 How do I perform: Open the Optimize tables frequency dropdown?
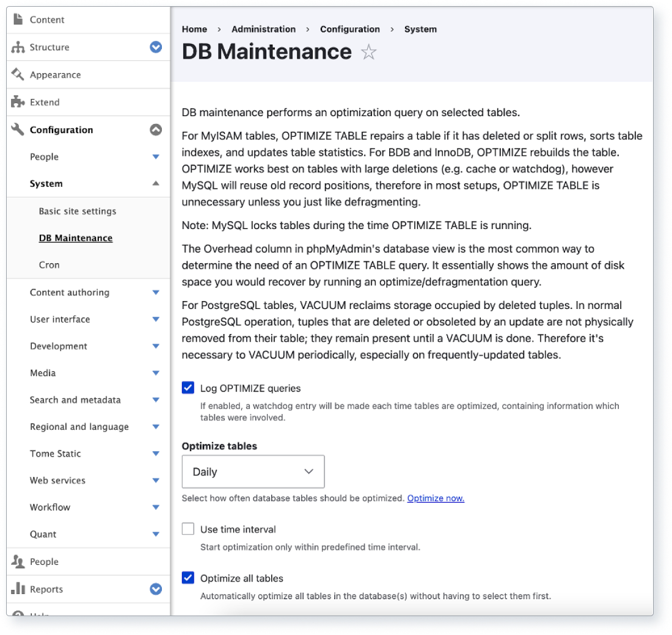(252, 471)
